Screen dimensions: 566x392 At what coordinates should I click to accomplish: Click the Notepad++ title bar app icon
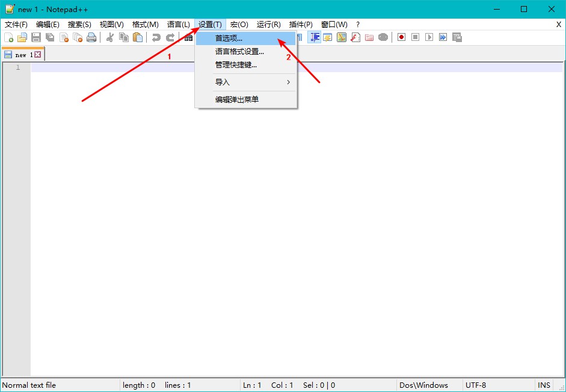tap(10, 9)
